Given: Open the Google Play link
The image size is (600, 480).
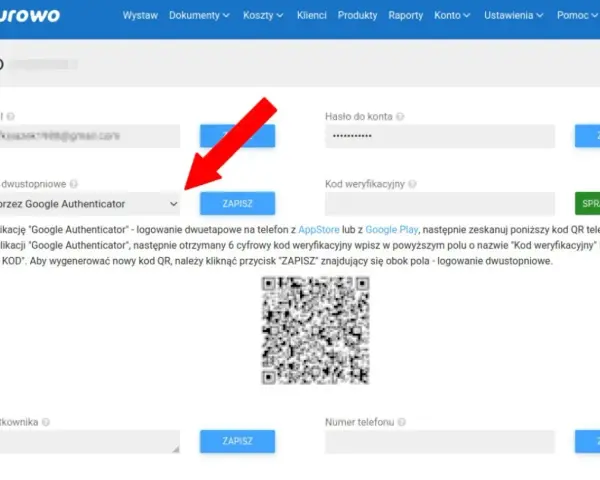Looking at the screenshot, I should click(391, 230).
